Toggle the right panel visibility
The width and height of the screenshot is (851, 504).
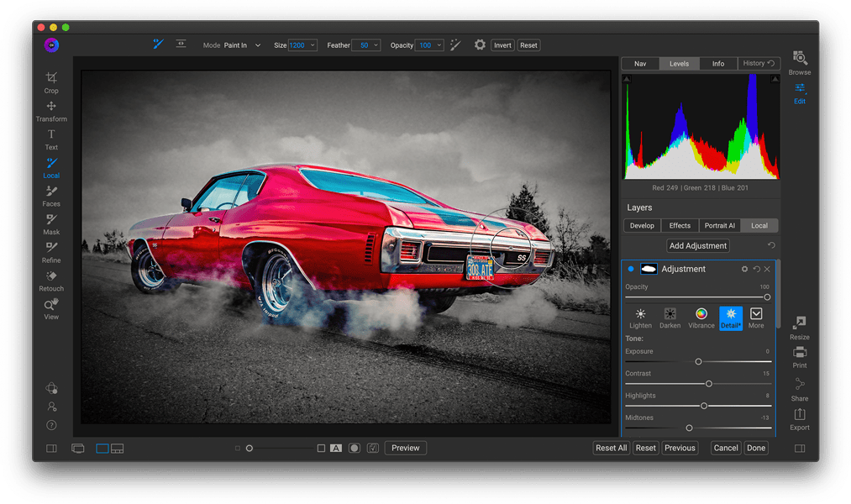[799, 449]
